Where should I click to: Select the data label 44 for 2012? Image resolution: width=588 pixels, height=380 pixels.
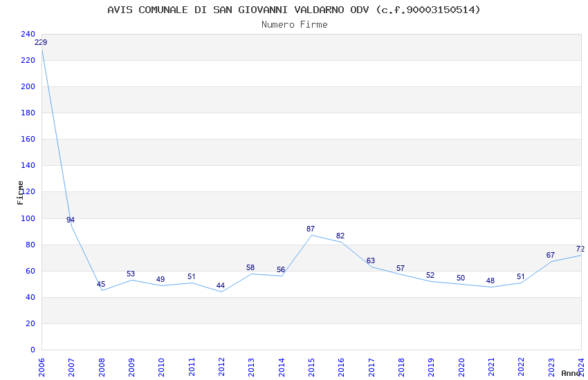pos(221,285)
